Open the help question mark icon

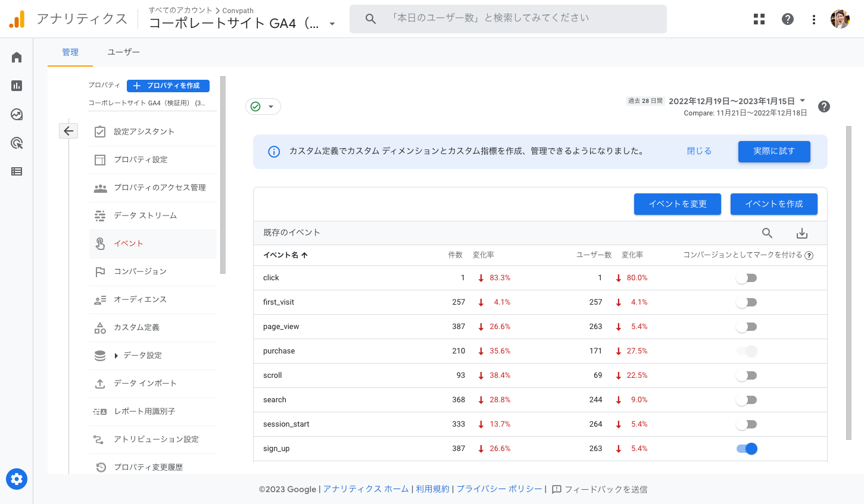(x=787, y=18)
